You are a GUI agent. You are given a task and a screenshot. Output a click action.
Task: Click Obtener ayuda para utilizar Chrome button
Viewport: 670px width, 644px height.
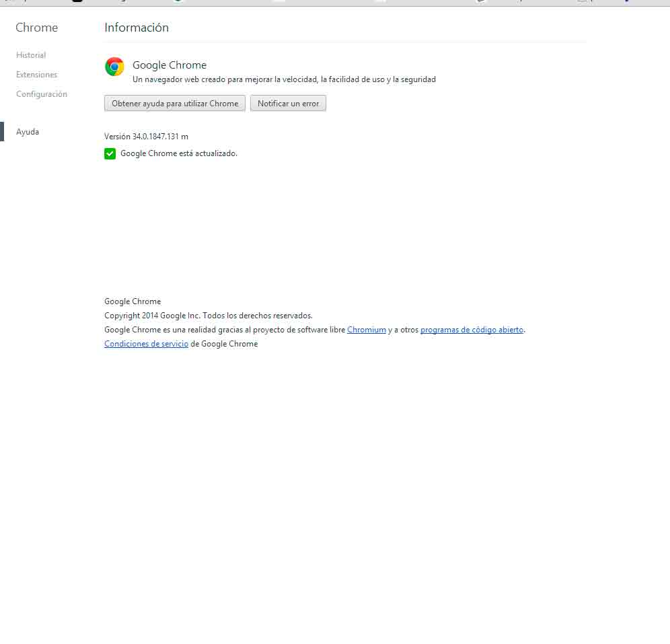[x=175, y=104]
